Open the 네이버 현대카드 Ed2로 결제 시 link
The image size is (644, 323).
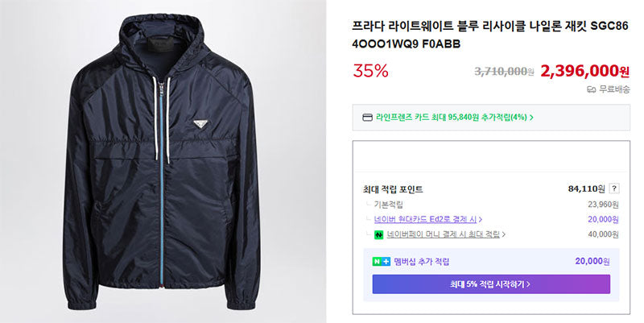(425, 219)
